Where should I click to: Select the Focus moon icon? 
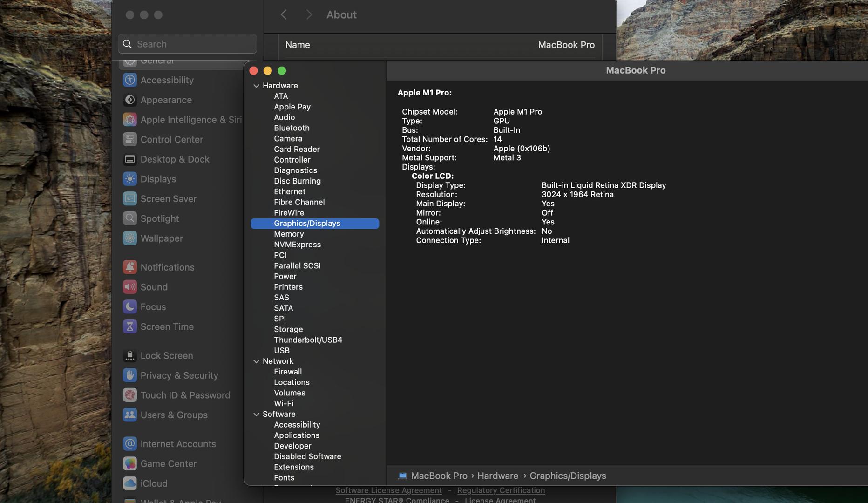tap(130, 307)
